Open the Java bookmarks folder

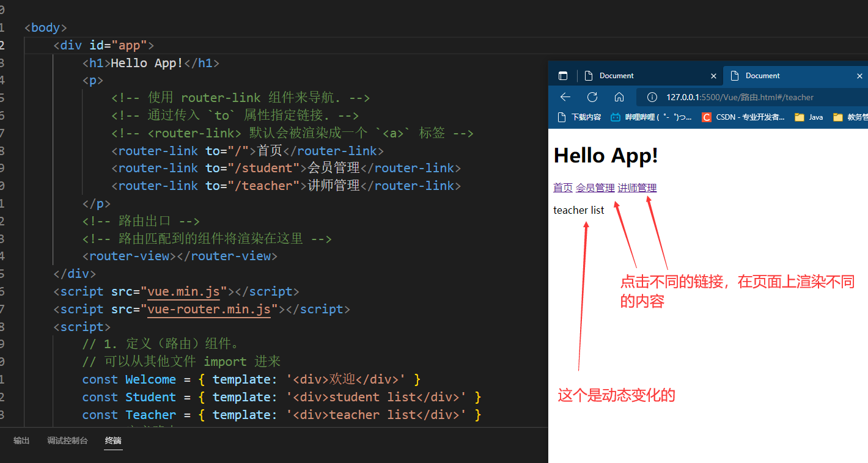808,117
